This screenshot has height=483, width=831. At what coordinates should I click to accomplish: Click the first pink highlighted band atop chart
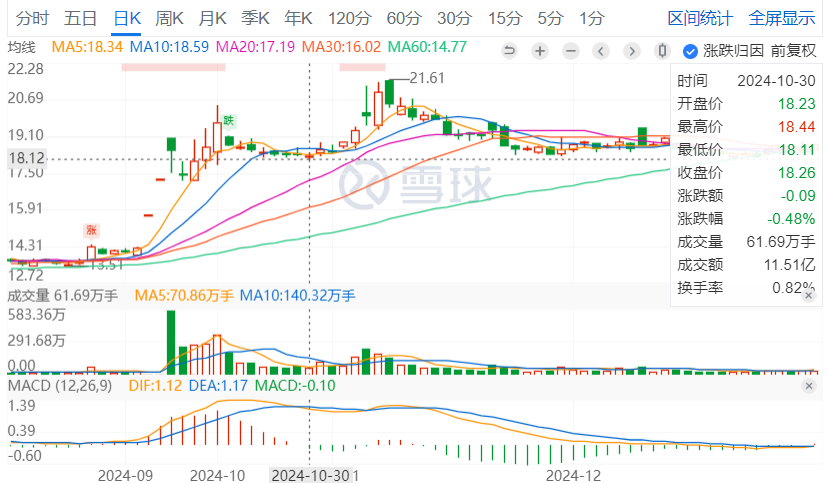point(173,67)
